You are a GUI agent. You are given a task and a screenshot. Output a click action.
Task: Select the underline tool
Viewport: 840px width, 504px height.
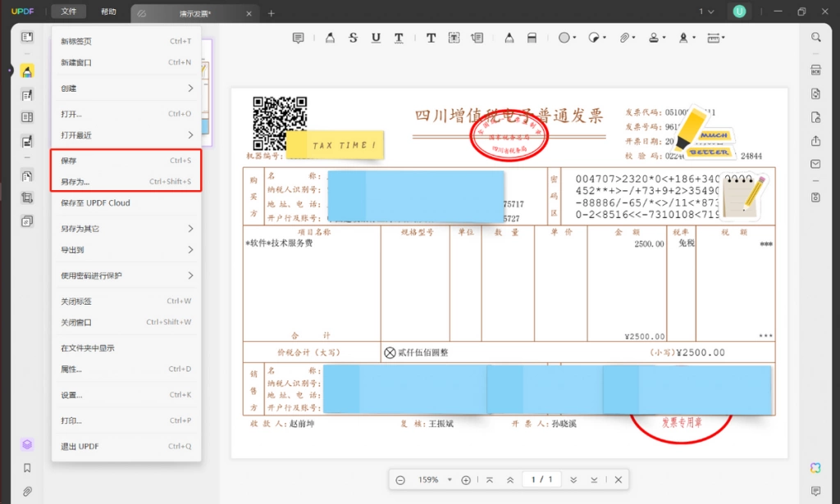[x=376, y=38]
